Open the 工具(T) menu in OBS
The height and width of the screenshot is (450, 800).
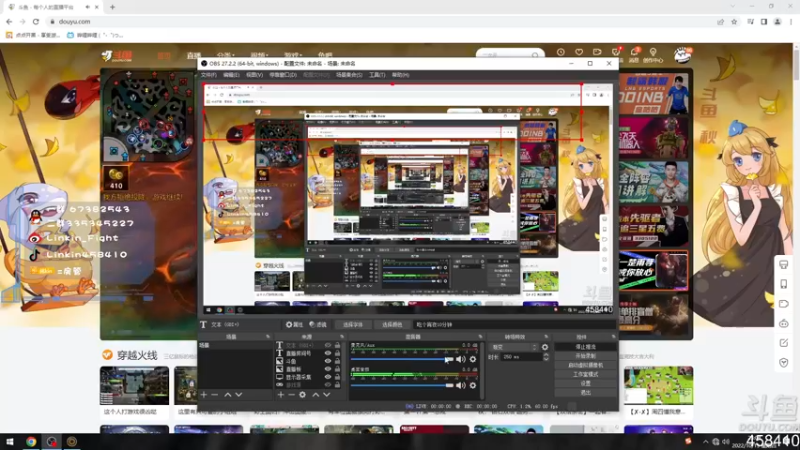point(377,75)
